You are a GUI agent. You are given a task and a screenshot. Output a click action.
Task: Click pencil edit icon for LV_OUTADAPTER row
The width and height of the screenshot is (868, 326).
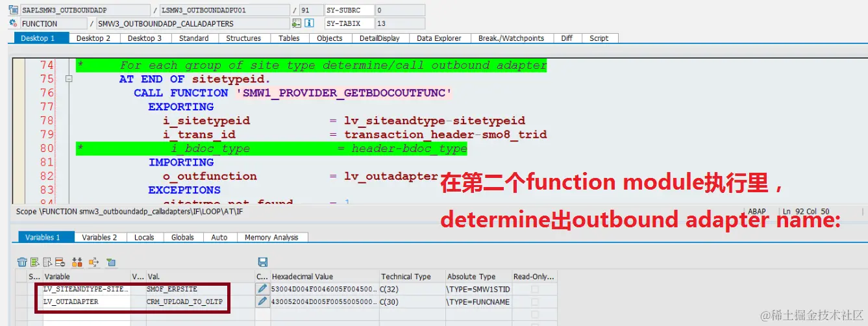coord(262,301)
